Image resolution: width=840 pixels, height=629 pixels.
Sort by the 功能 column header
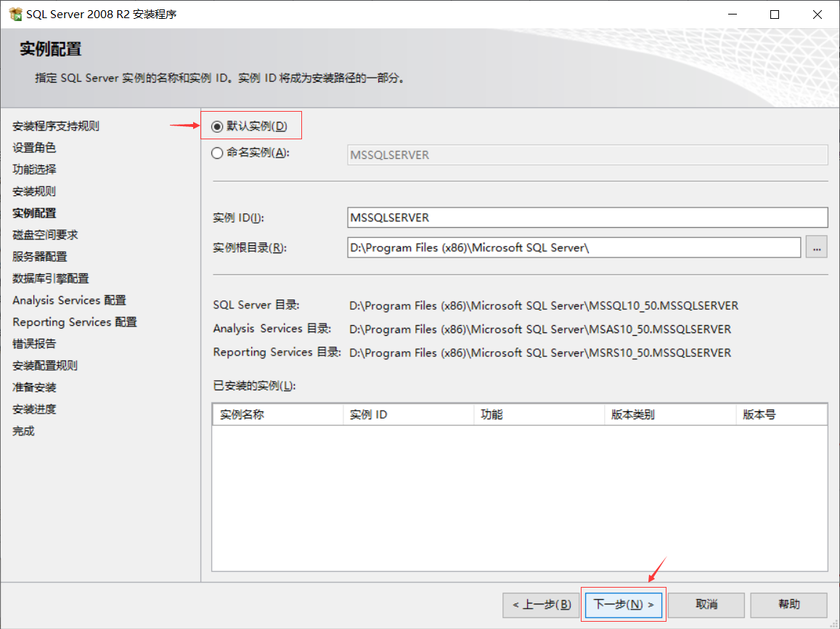539,414
